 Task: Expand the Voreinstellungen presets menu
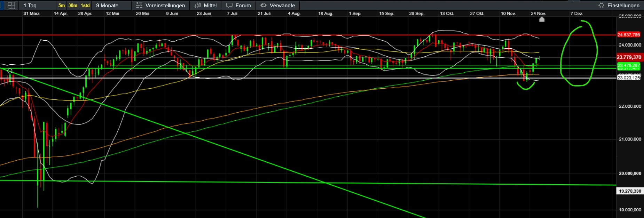pos(165,5)
